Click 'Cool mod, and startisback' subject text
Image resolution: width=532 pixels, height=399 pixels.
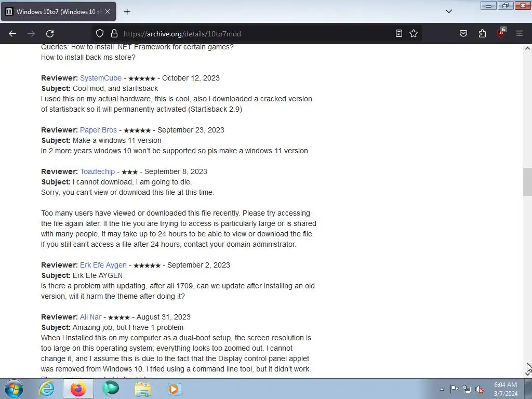click(115, 88)
